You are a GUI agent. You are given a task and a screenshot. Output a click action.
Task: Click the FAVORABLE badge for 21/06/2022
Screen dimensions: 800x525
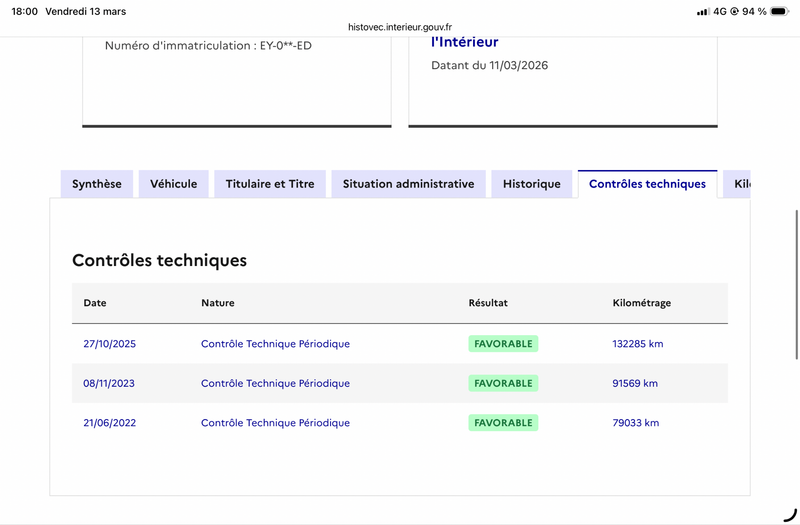pos(503,423)
